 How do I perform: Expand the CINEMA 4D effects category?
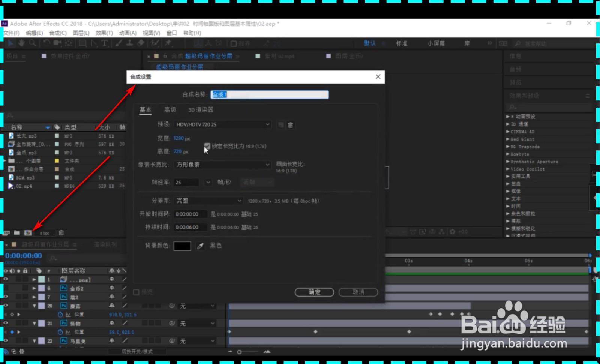pos(522,132)
